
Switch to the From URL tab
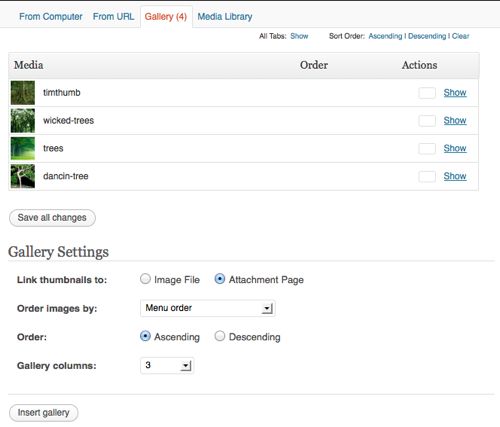pyautogui.click(x=113, y=17)
